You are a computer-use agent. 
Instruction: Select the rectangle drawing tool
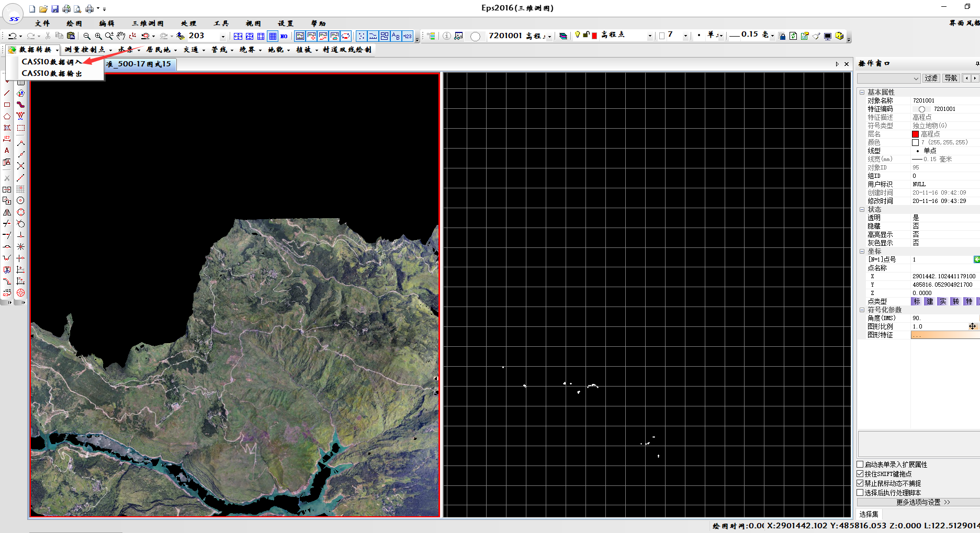coord(7,105)
